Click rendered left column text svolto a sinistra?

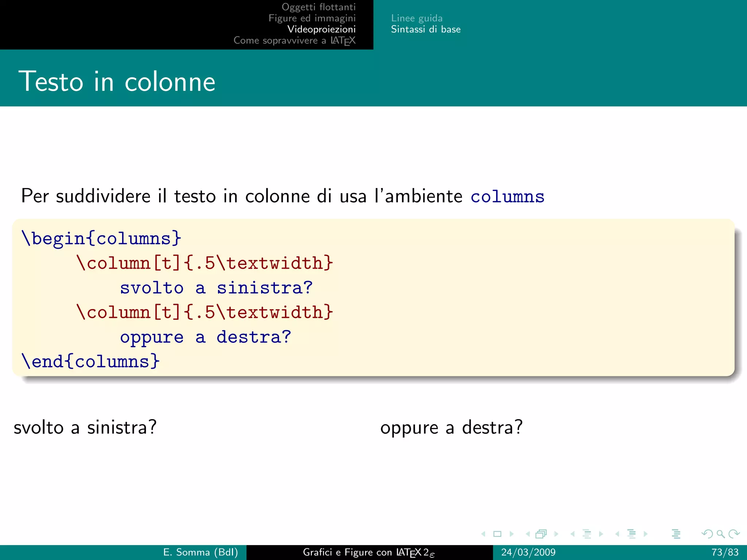pos(85,427)
